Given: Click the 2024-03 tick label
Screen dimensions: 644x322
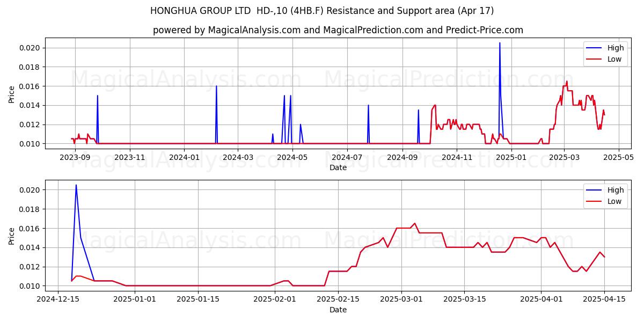Looking at the screenshot, I should 238,157.
